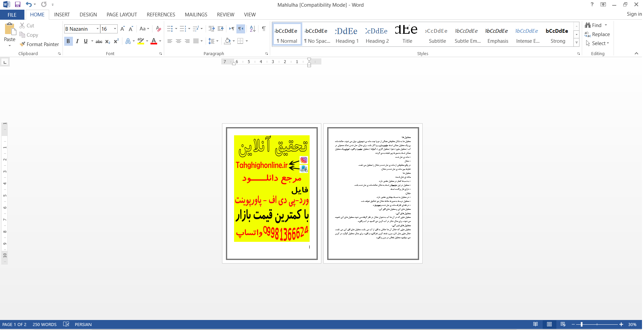Apply the Strong style
Viewport: 644px width, 330px height.
click(558, 34)
